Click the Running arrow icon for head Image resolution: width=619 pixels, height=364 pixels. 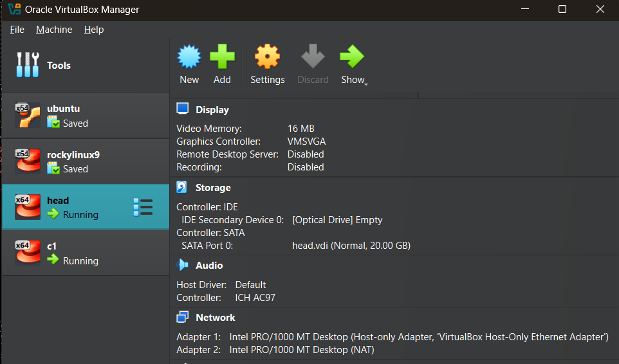pos(53,214)
